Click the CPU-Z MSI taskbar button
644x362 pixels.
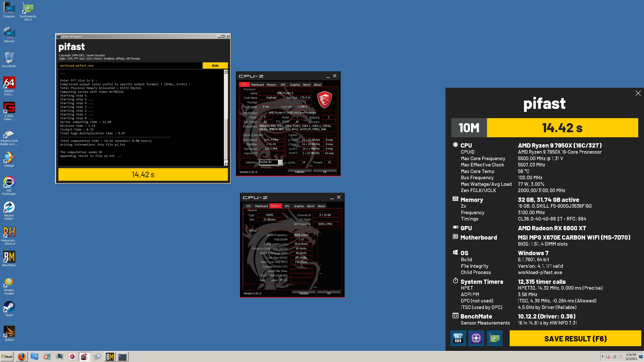tap(84, 356)
